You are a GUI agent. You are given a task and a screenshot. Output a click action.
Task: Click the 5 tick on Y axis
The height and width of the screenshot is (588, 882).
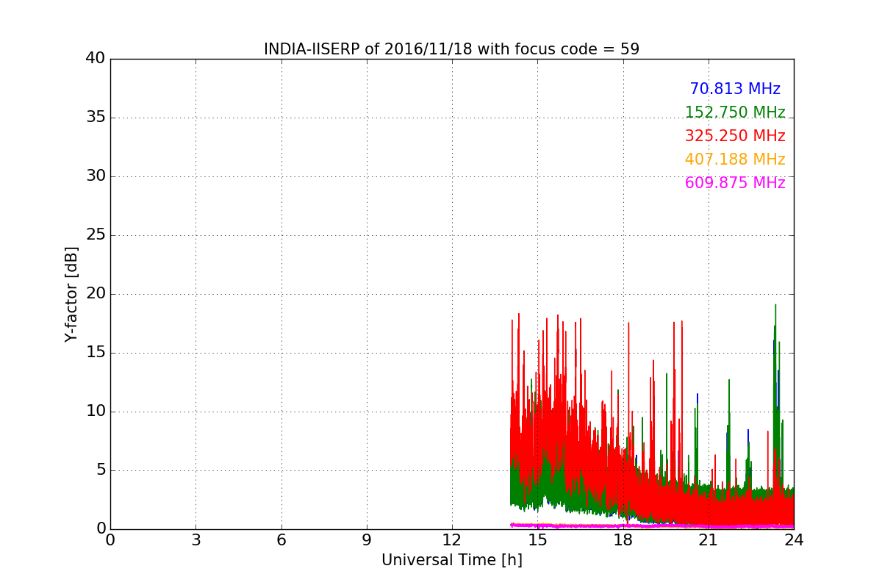point(101,470)
